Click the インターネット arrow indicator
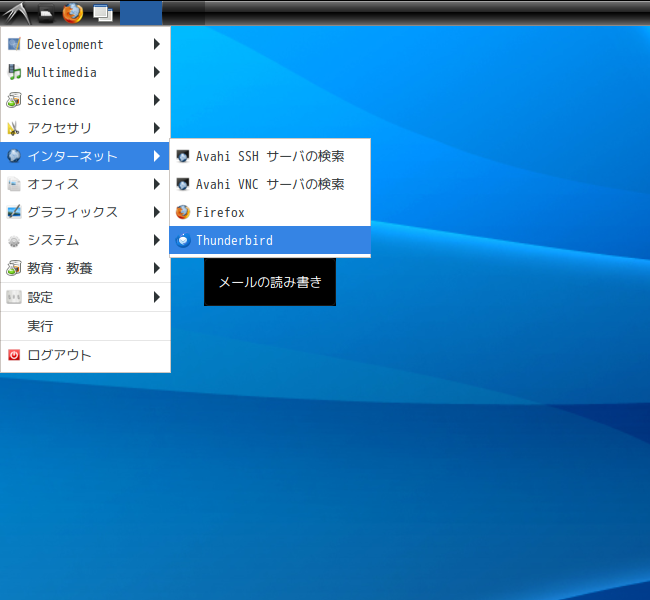The height and width of the screenshot is (600, 650). click(157, 156)
